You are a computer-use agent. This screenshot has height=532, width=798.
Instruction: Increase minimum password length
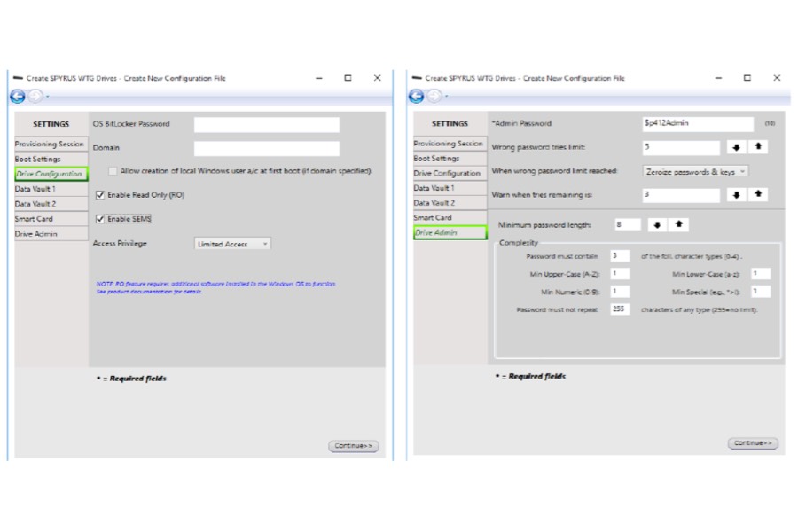click(x=679, y=224)
